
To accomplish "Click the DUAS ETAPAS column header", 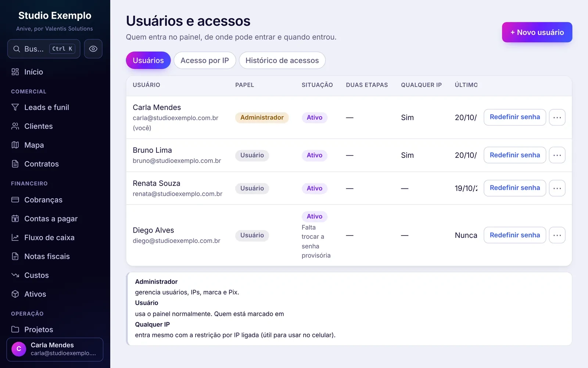I will coord(367,85).
